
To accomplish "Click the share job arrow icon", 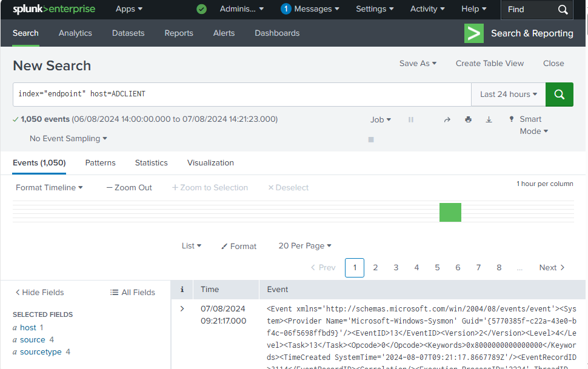I will [x=447, y=120].
